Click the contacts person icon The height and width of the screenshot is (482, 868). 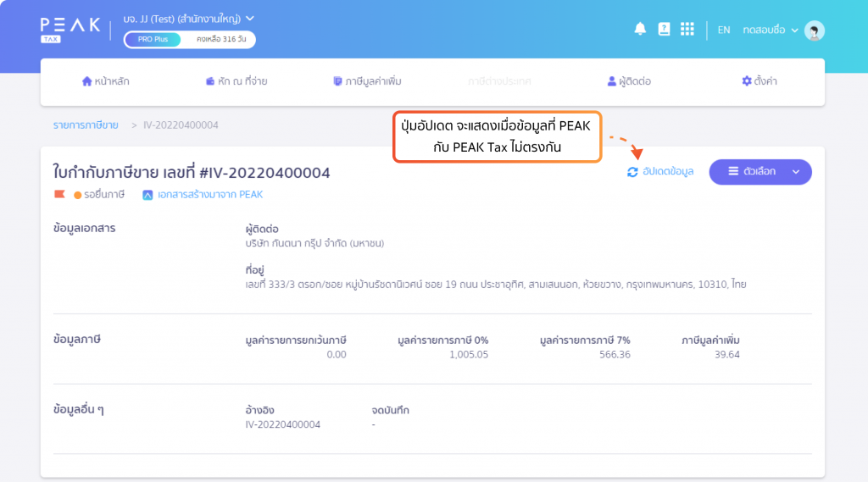coord(611,81)
